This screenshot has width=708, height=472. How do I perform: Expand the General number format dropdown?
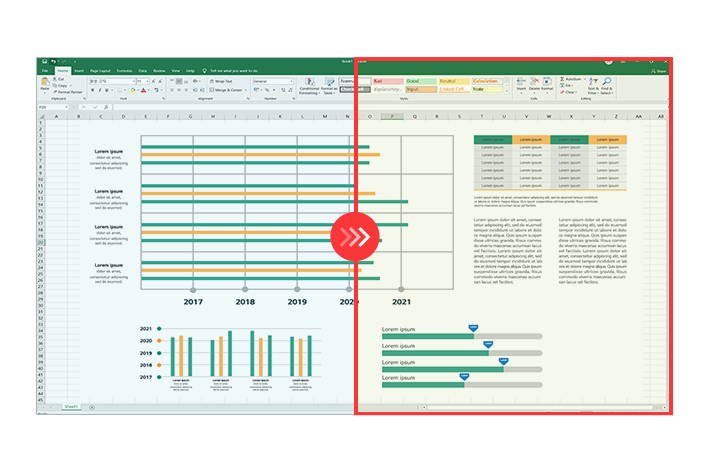(x=288, y=80)
